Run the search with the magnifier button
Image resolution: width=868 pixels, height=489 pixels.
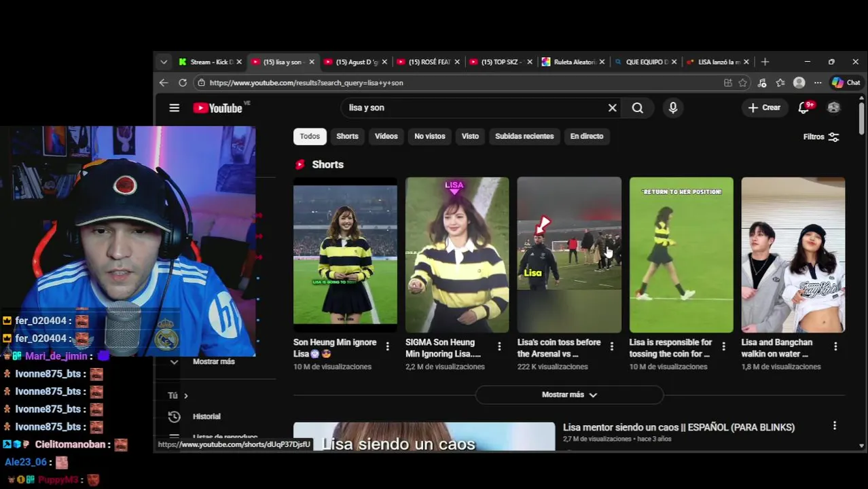637,107
